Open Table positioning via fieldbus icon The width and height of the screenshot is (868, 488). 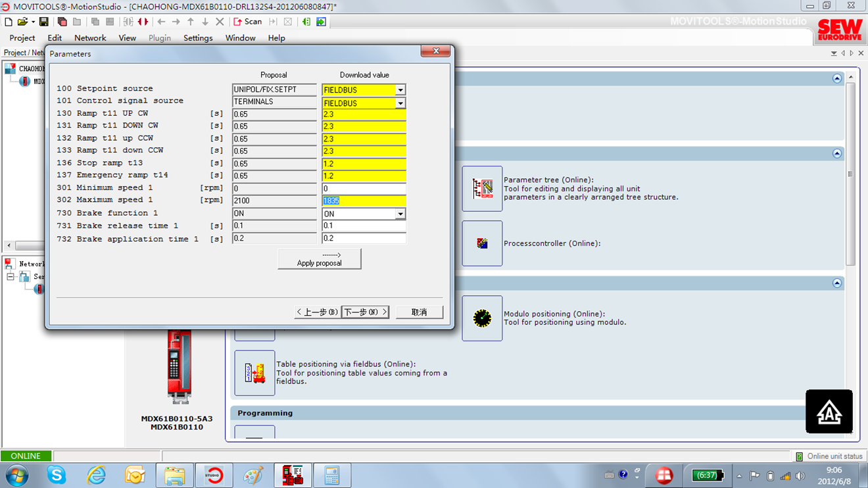click(x=254, y=373)
